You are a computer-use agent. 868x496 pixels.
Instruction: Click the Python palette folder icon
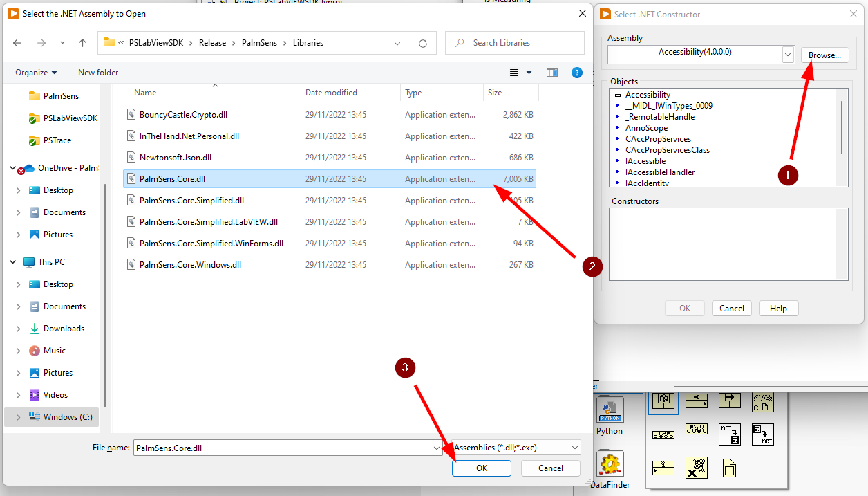(x=610, y=410)
